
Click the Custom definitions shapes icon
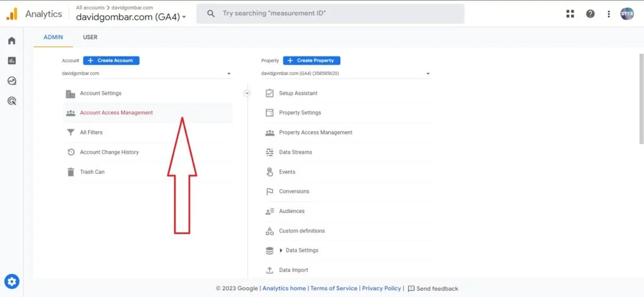269,231
